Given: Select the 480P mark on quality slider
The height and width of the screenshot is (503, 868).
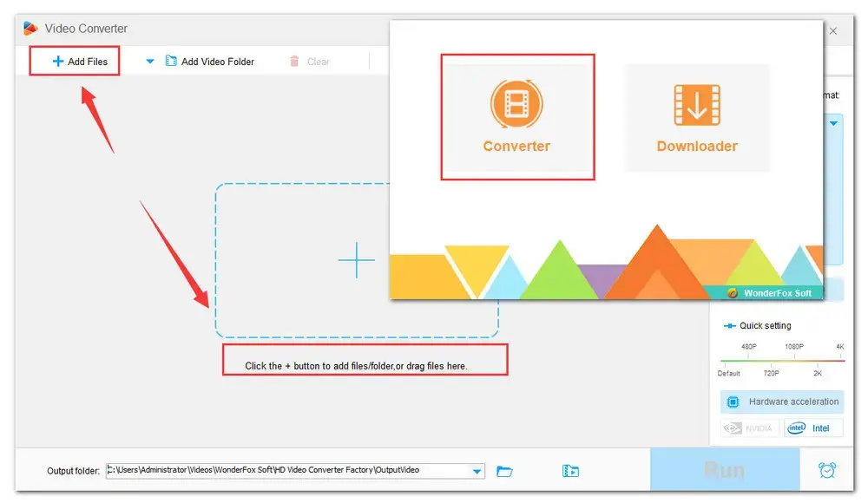Looking at the screenshot, I should click(x=748, y=346).
